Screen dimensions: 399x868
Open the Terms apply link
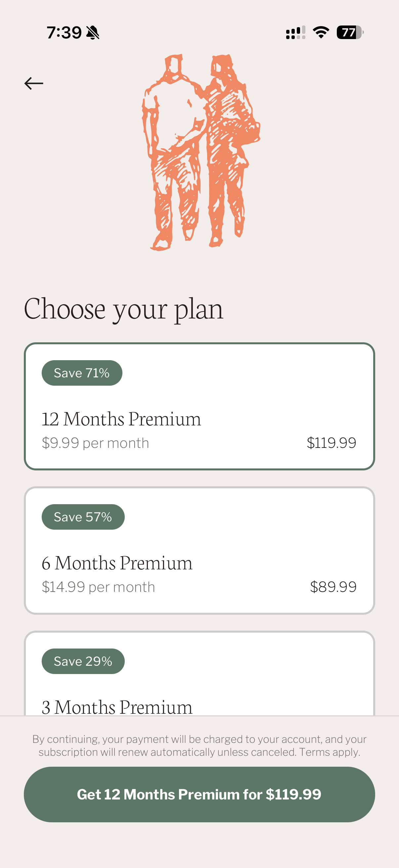click(330, 752)
